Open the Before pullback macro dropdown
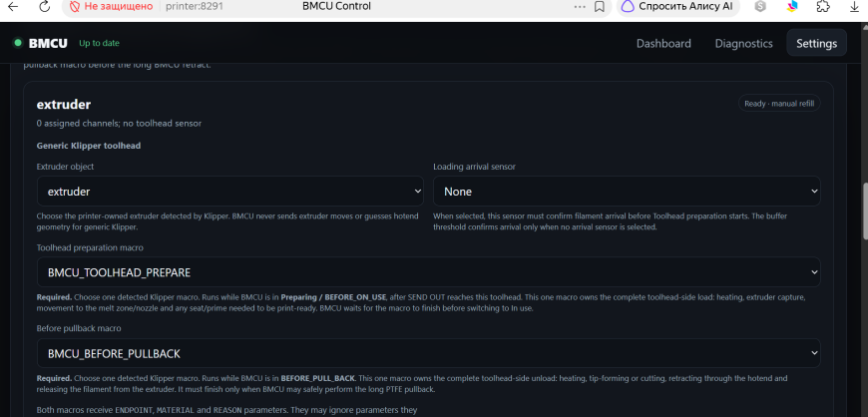The image size is (868, 417). [428, 353]
